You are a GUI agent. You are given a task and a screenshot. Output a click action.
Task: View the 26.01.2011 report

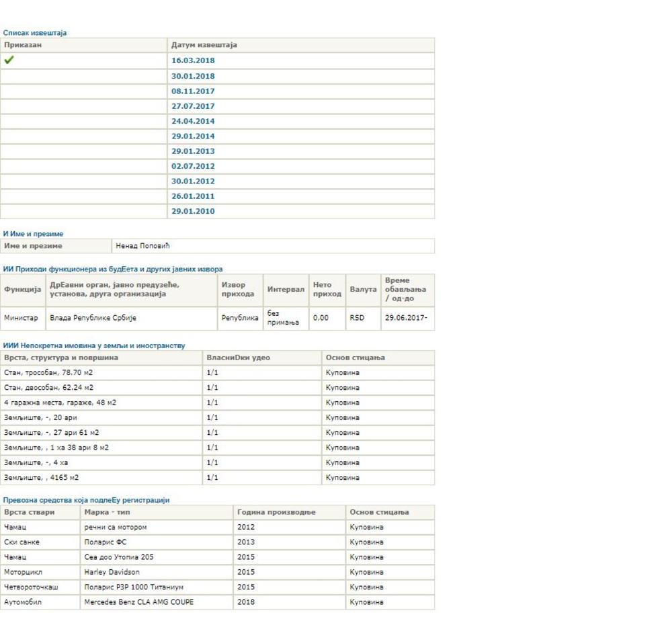193,196
